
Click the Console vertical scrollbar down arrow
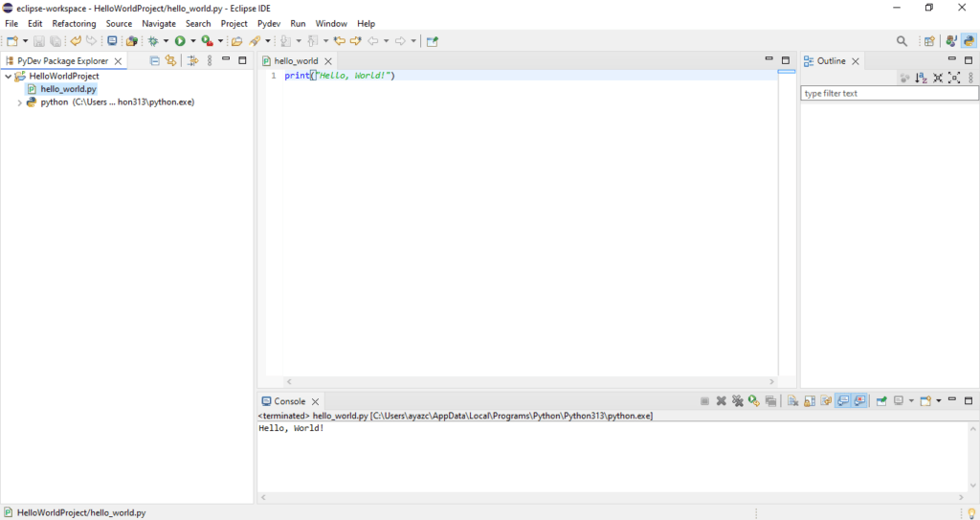click(973, 486)
